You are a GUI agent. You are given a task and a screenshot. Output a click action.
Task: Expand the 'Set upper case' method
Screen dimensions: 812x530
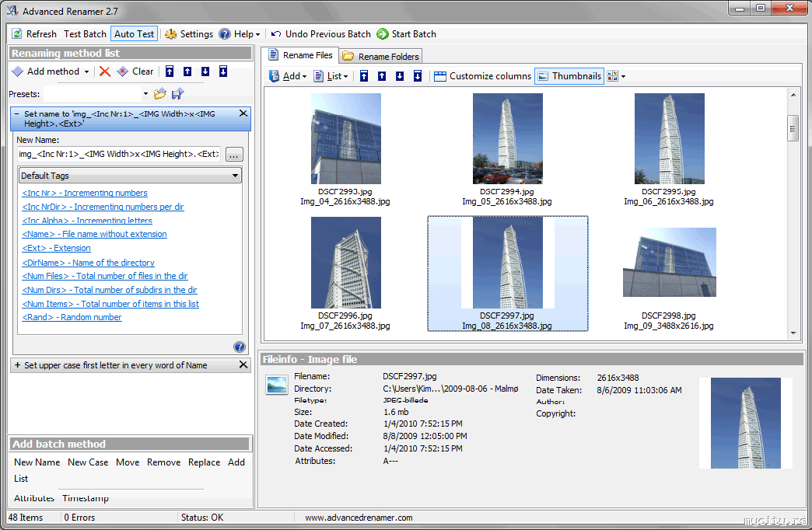click(x=16, y=365)
